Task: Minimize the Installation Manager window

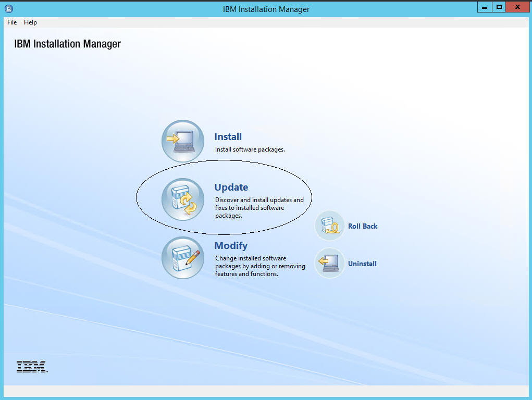Action: tap(485, 7)
